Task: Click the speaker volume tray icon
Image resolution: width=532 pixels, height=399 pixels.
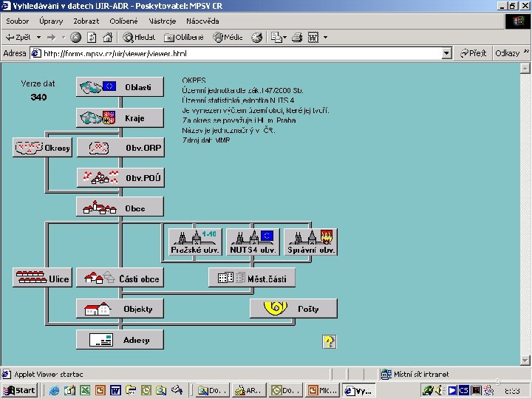Action: tap(440, 391)
